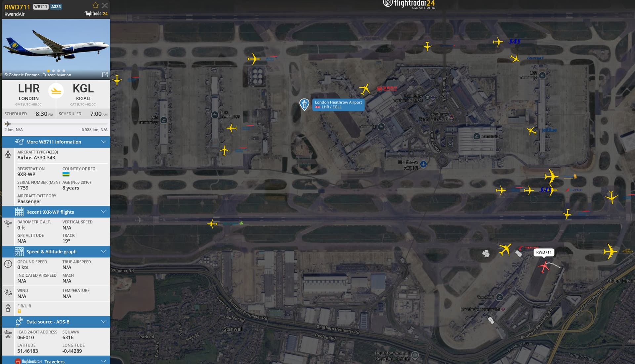Select the yellow aircraft next to Etihad logo
635x364 pixels.
click(610, 252)
